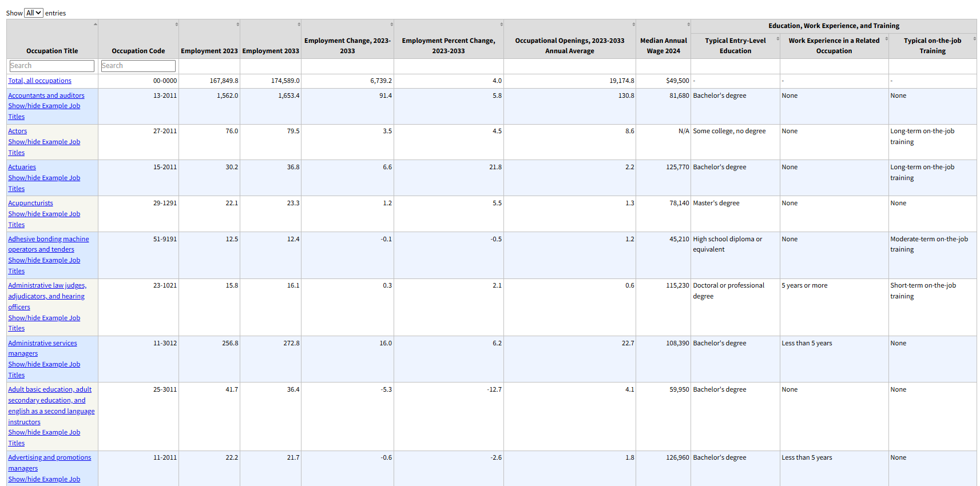Select Moderate-term on-the-job training cell
Screen dimensions: 980x486
point(933,255)
